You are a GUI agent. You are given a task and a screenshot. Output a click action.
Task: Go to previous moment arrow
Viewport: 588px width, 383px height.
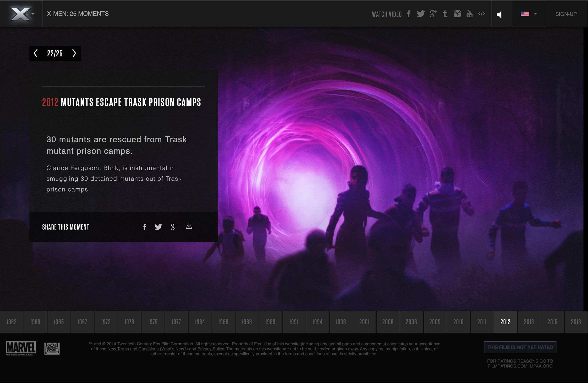point(36,53)
